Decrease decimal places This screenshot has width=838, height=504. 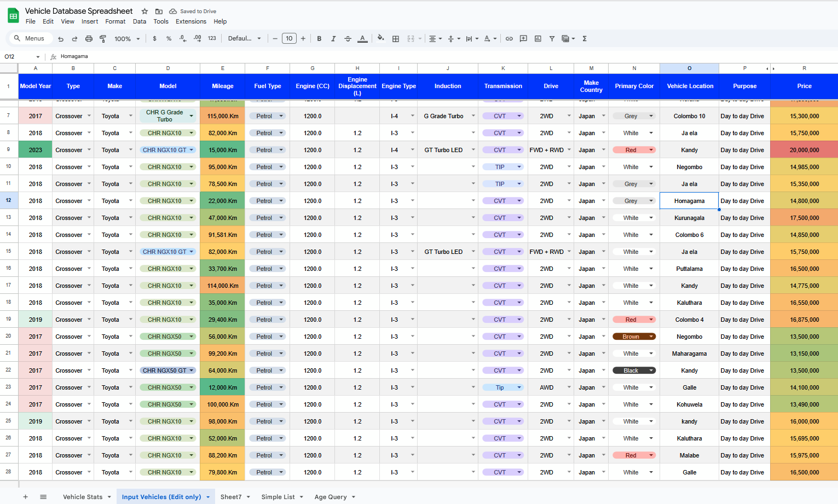click(183, 39)
